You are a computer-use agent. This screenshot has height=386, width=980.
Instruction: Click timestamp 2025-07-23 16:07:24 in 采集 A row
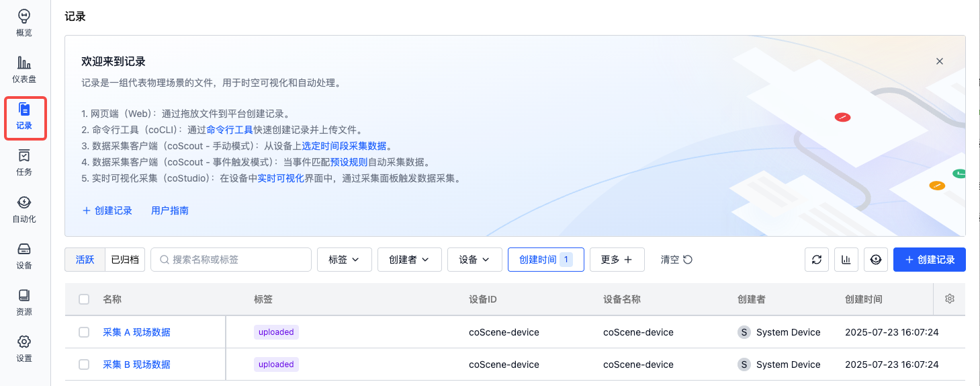tap(891, 332)
